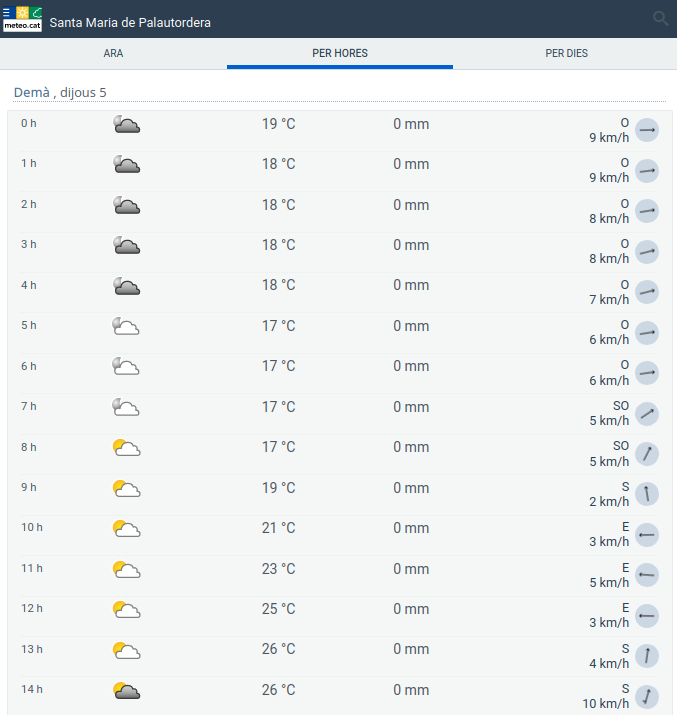Click the 2 km/h wind speed value
This screenshot has height=715, width=677.
[609, 502]
